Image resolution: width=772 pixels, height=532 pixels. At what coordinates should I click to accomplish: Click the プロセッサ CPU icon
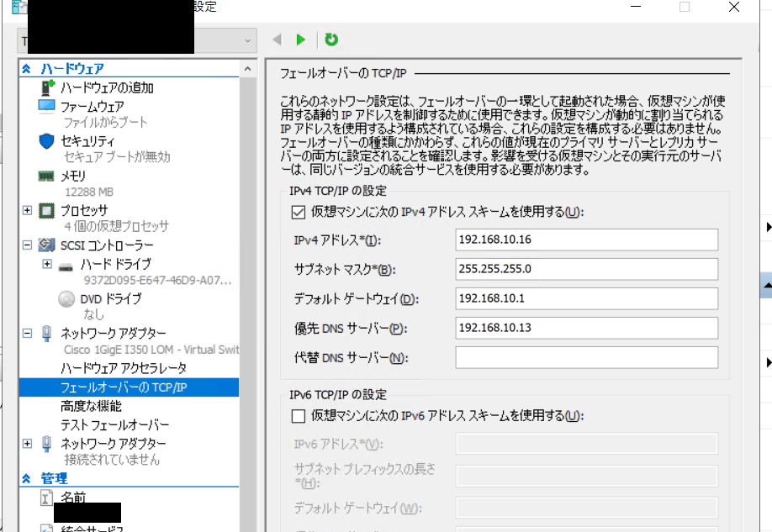(47, 211)
